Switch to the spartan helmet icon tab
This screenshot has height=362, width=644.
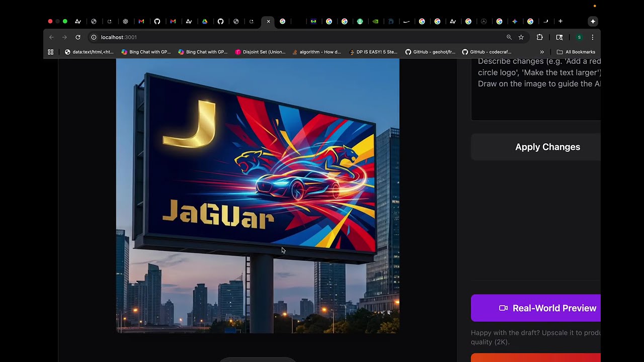(x=391, y=21)
